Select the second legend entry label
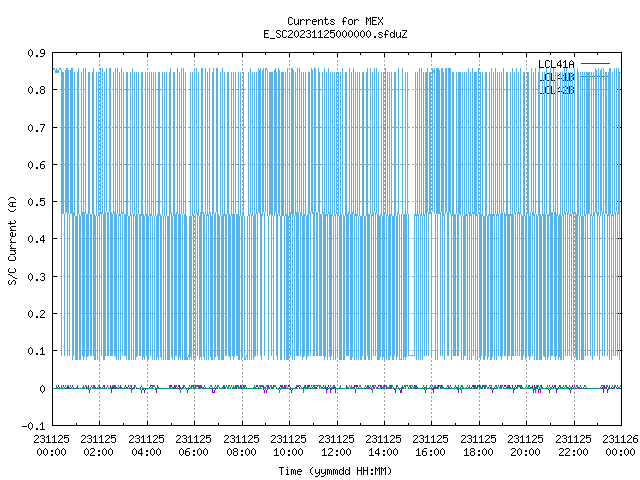Screen dimensions: 640x480 [x=556, y=77]
